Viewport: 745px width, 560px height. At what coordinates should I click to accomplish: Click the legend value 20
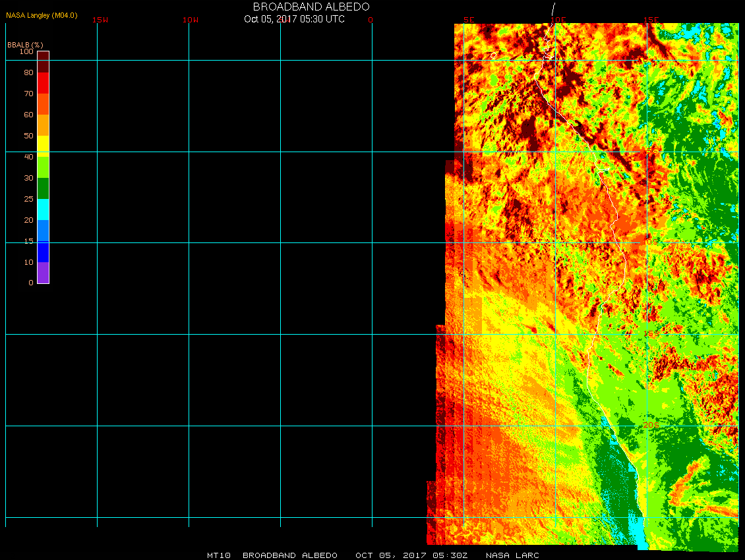[x=29, y=220]
